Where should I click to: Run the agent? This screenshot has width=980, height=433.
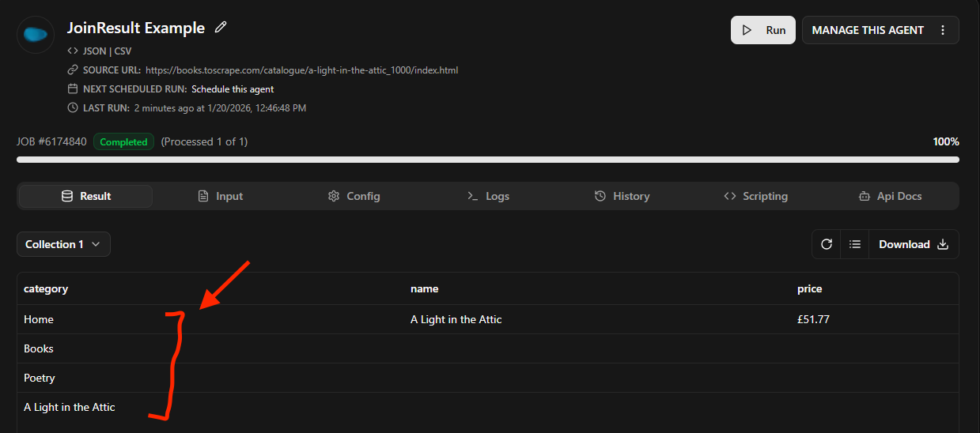point(763,30)
